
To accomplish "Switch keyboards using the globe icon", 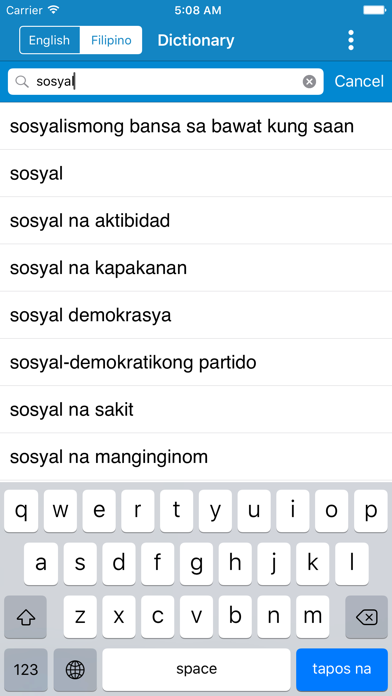I will click(x=75, y=669).
